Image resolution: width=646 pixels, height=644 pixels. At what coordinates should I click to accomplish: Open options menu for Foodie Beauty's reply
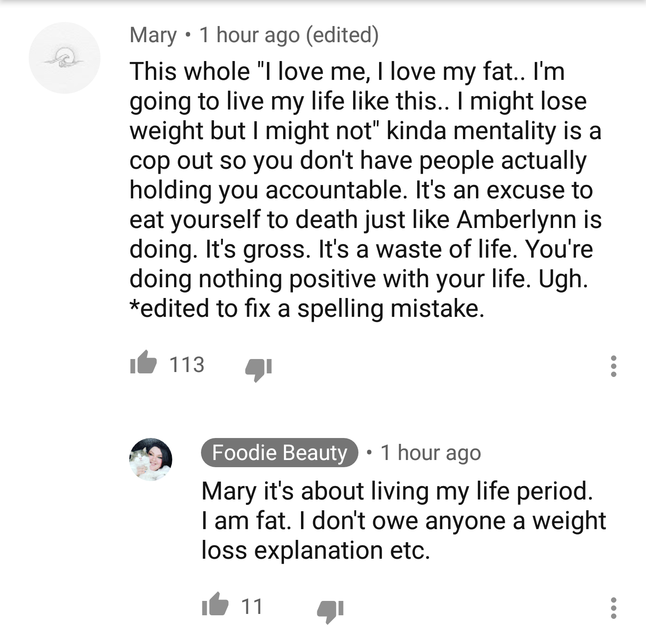pyautogui.click(x=614, y=608)
